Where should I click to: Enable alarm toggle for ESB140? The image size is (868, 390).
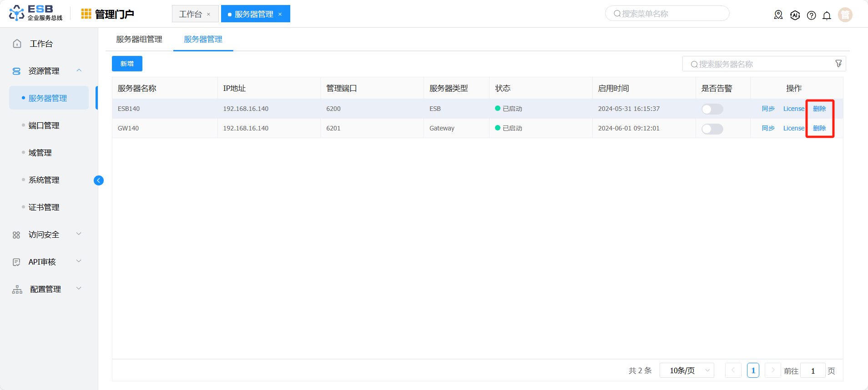712,109
